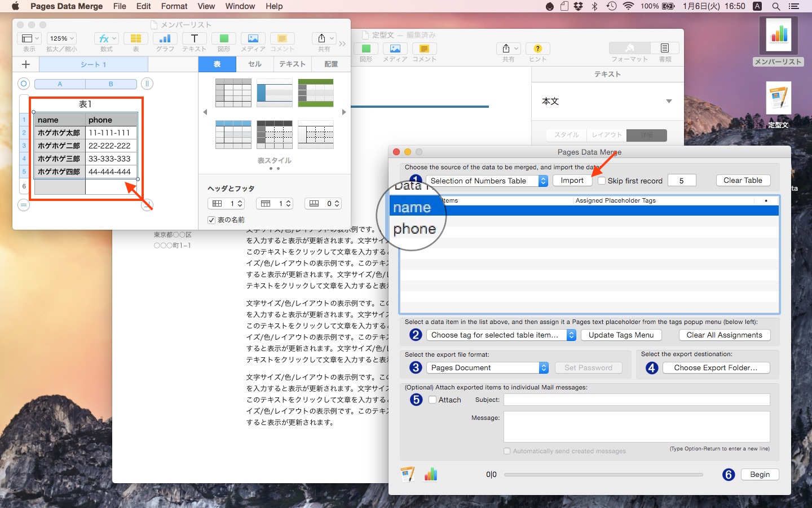The height and width of the screenshot is (508, 812).
Task: Open the Window menu
Action: (240, 6)
